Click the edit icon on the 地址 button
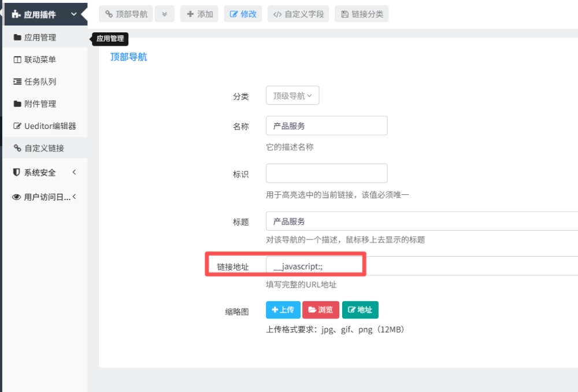 tap(351, 310)
